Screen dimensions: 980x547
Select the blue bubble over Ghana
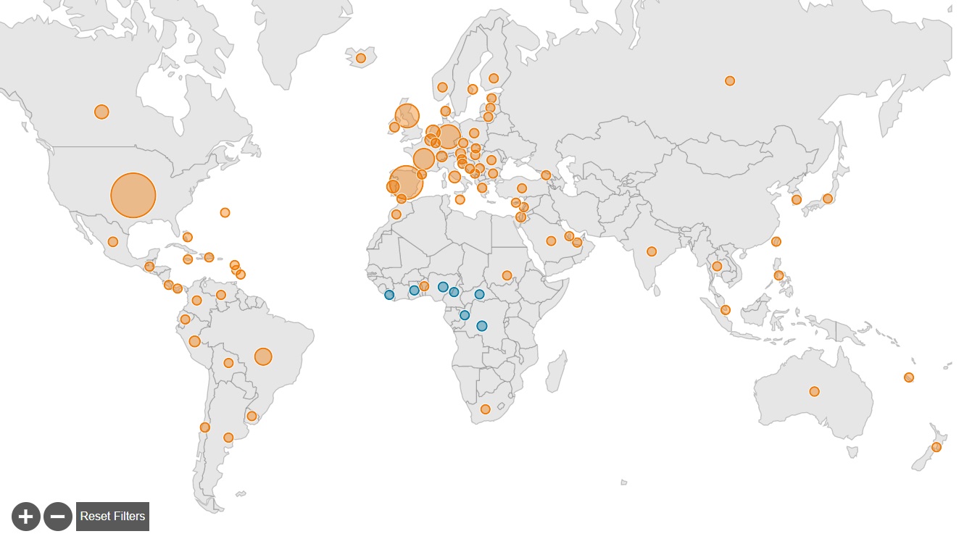click(415, 291)
